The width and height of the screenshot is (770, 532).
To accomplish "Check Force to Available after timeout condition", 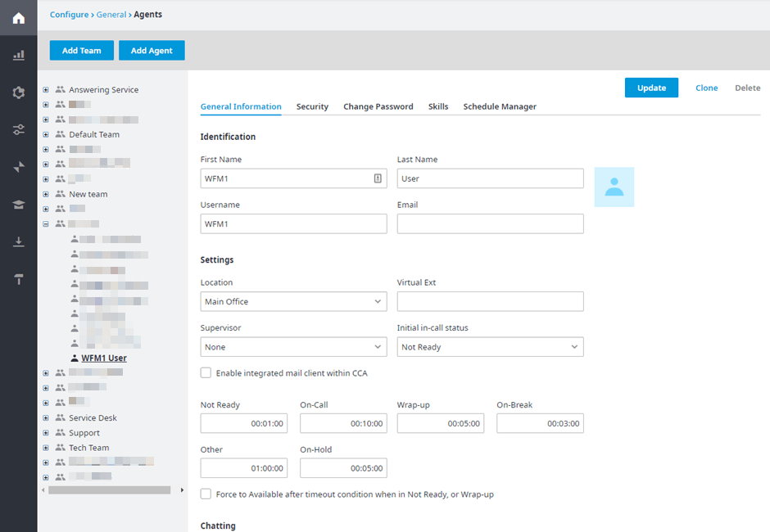I will click(x=206, y=494).
